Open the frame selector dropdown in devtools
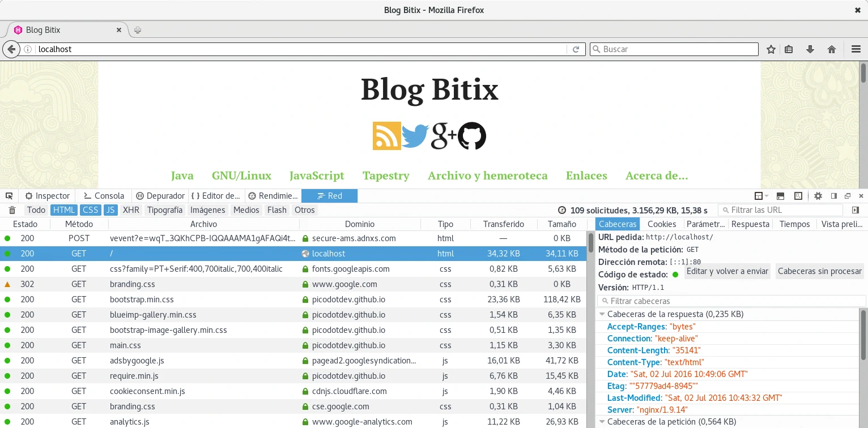Screen dimensions: 868x428 pos(761,196)
